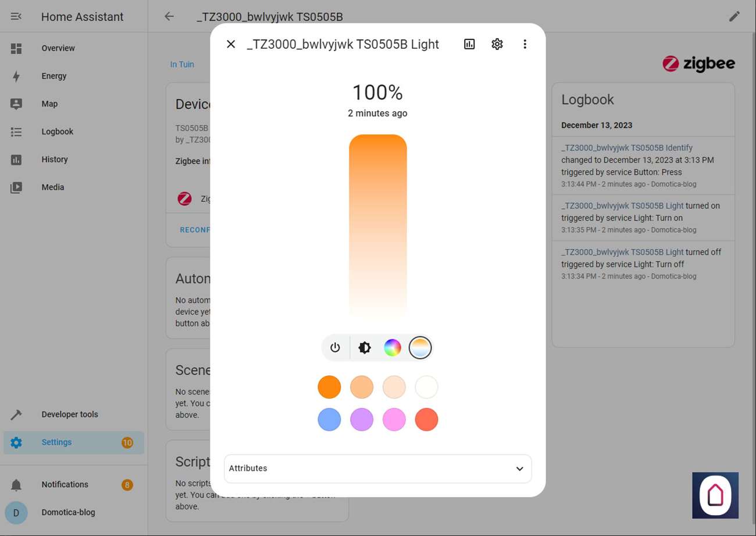This screenshot has width=756, height=536.
Task: Open Notifications in the sidebar
Action: tap(74, 485)
